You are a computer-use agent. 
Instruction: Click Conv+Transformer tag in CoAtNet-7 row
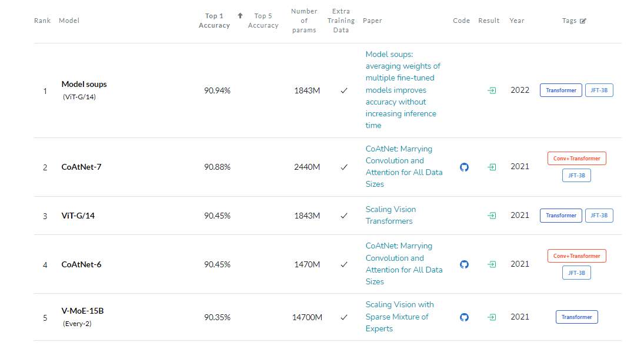point(576,158)
